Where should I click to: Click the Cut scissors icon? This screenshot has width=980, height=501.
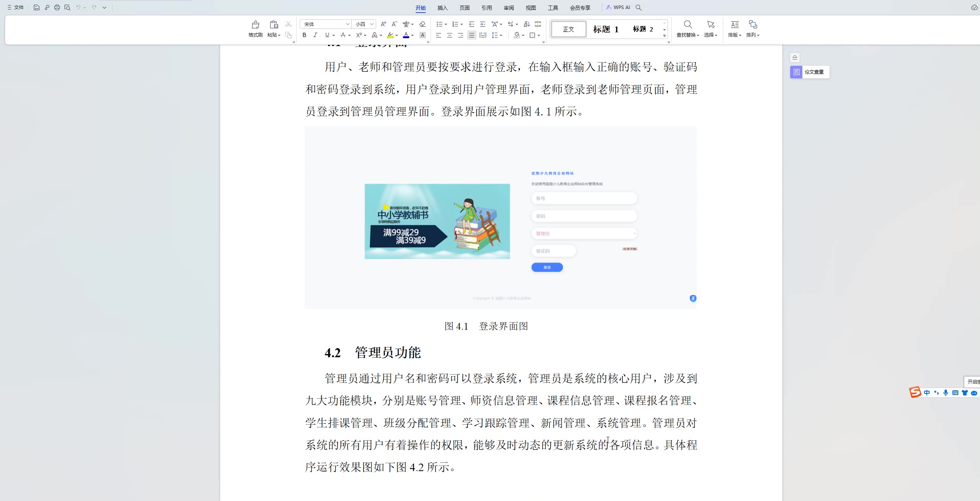pyautogui.click(x=288, y=24)
